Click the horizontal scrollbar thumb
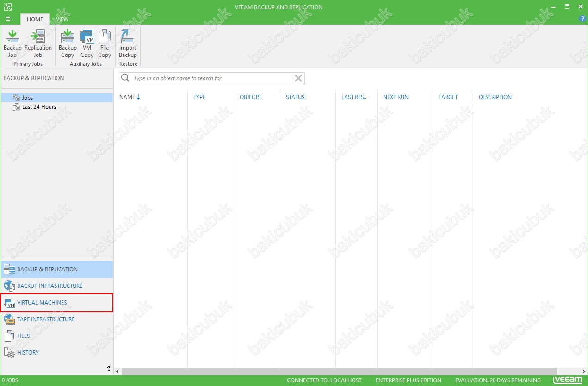This screenshot has height=386, width=588. [339, 371]
